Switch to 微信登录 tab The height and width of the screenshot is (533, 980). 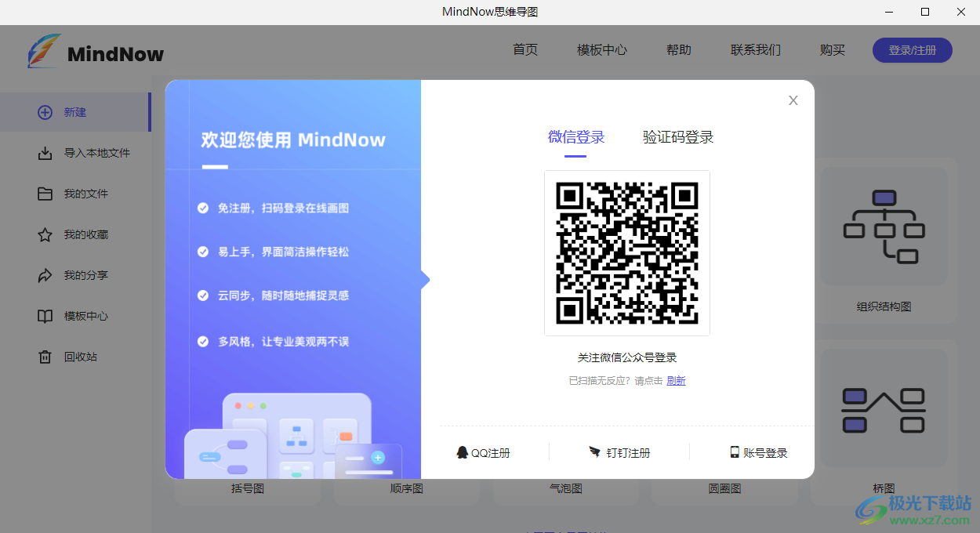point(576,137)
